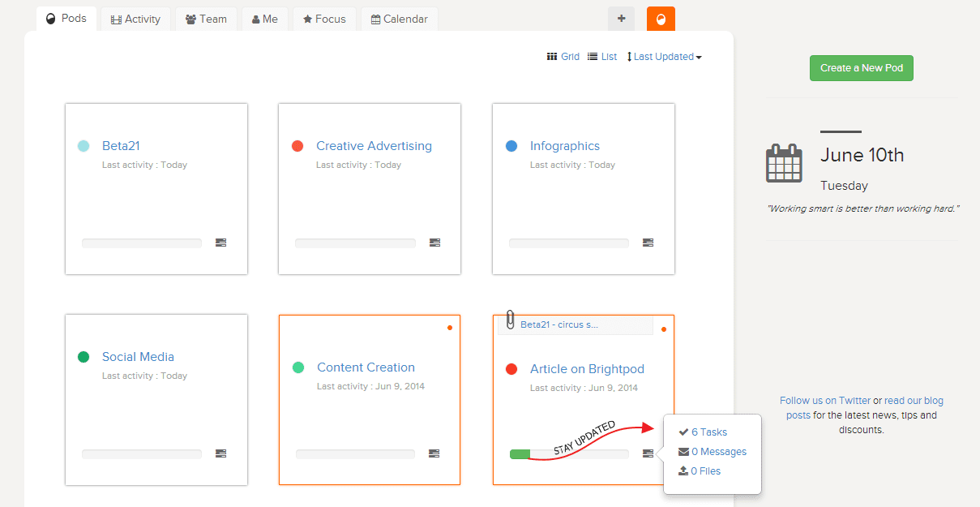Switch to List view
This screenshot has width=980, height=507.
(602, 57)
